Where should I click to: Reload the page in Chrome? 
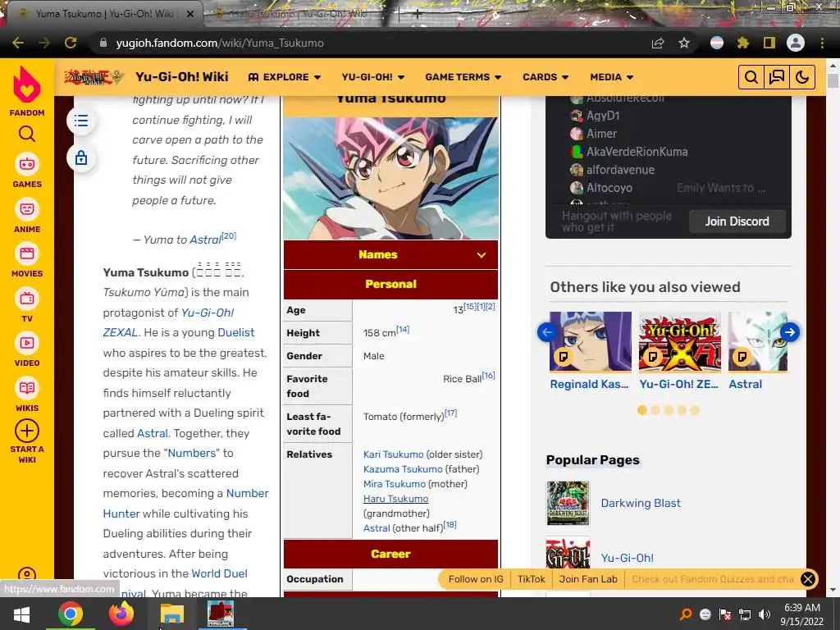[71, 43]
